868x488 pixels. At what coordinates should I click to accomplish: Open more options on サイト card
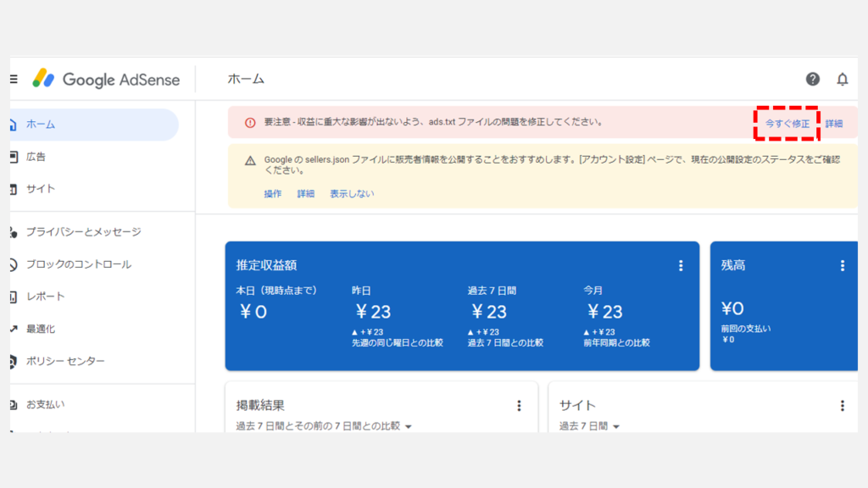[x=842, y=406]
